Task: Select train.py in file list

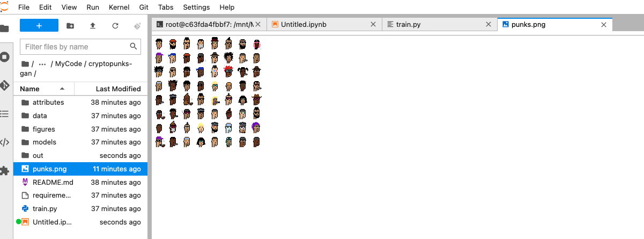Action: coord(81,208)
